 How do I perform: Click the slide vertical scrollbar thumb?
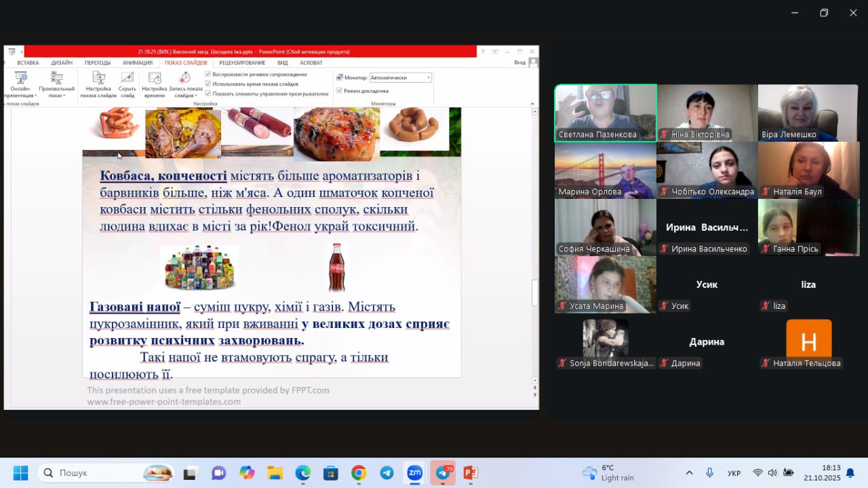point(534,293)
